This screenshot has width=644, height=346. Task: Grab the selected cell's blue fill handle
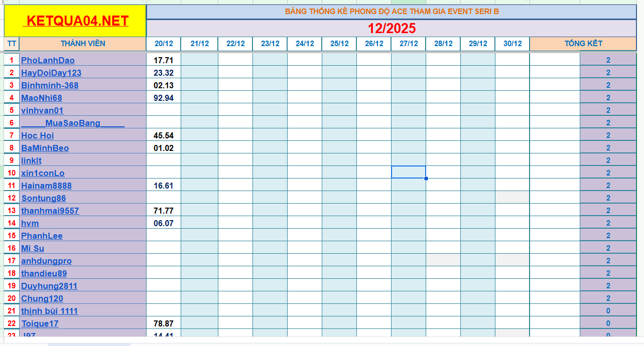[x=426, y=178]
